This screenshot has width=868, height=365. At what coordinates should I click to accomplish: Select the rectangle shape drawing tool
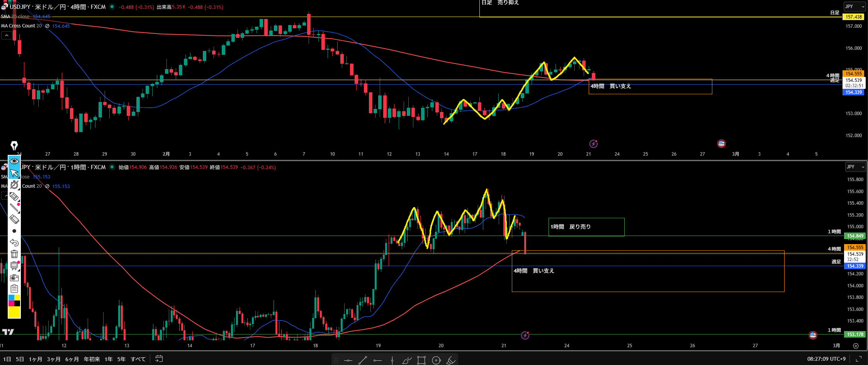(421, 360)
